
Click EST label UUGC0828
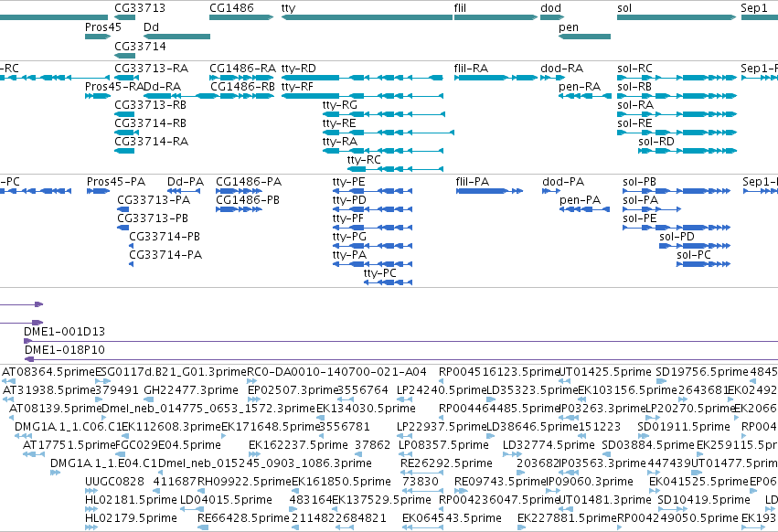pos(114,482)
